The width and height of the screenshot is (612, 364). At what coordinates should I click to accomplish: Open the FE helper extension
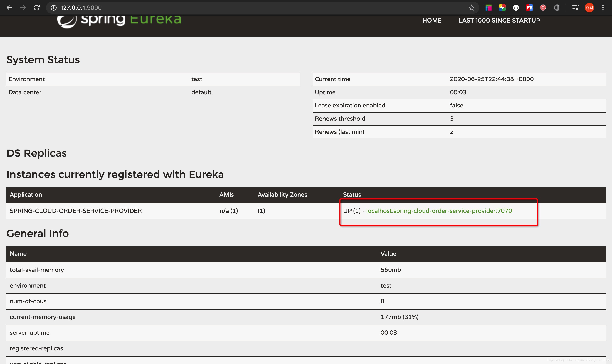click(529, 8)
